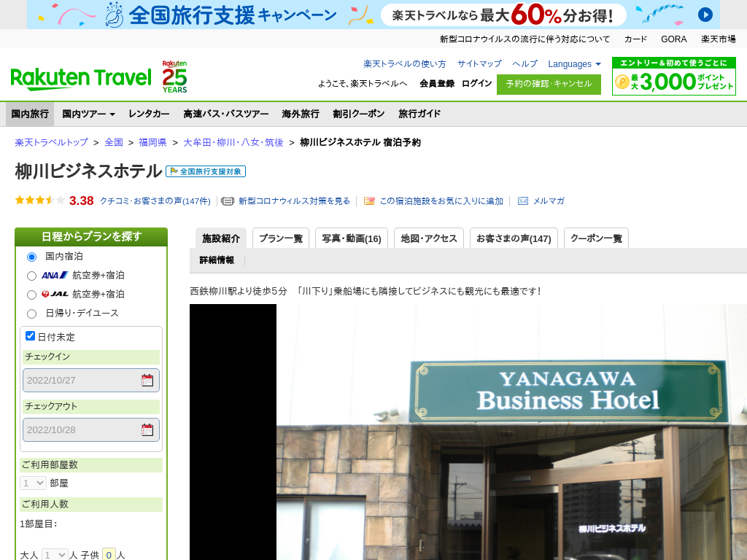
Task: Open the check-in calendar icon
Action: tap(147, 380)
